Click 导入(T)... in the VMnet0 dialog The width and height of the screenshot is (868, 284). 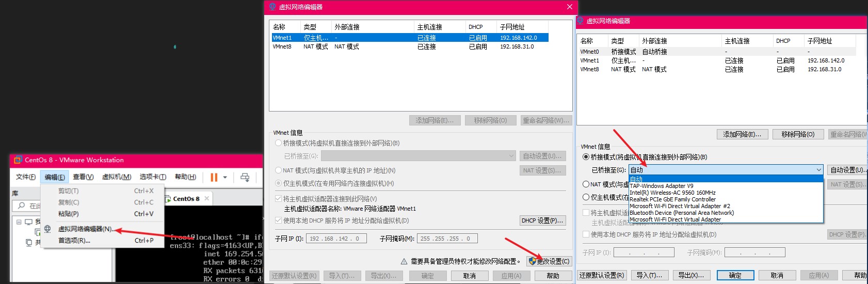point(650,276)
